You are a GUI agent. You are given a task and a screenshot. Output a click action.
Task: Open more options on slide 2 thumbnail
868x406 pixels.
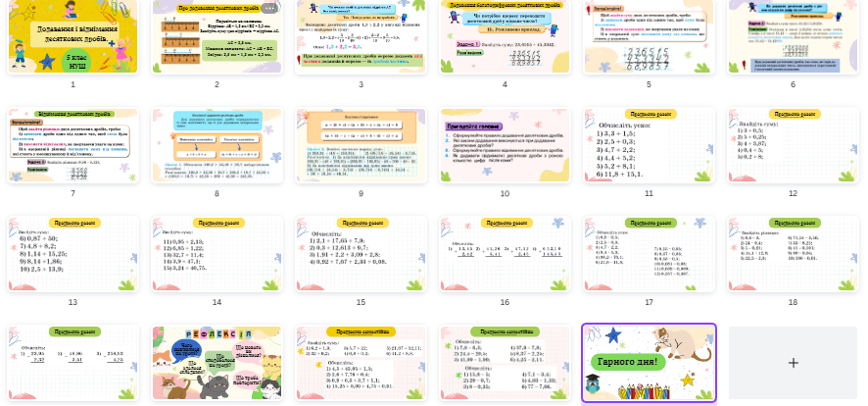pyautogui.click(x=269, y=8)
